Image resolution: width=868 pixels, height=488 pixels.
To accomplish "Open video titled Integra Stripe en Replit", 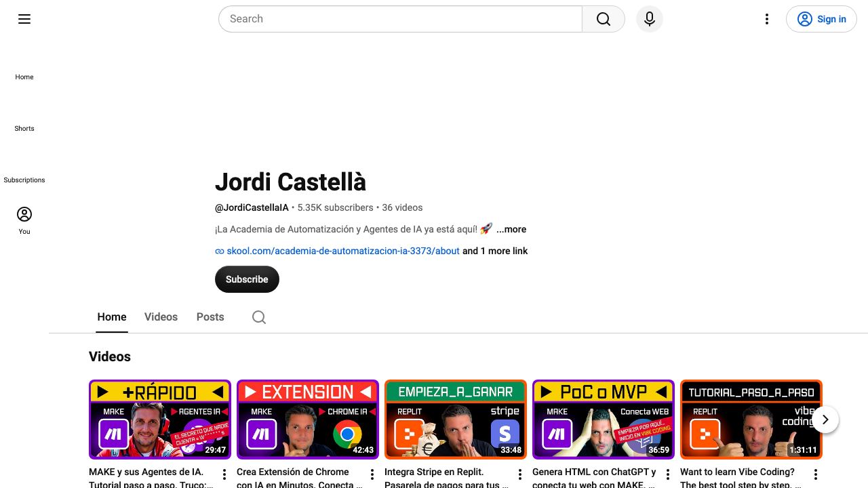I will click(x=447, y=478).
